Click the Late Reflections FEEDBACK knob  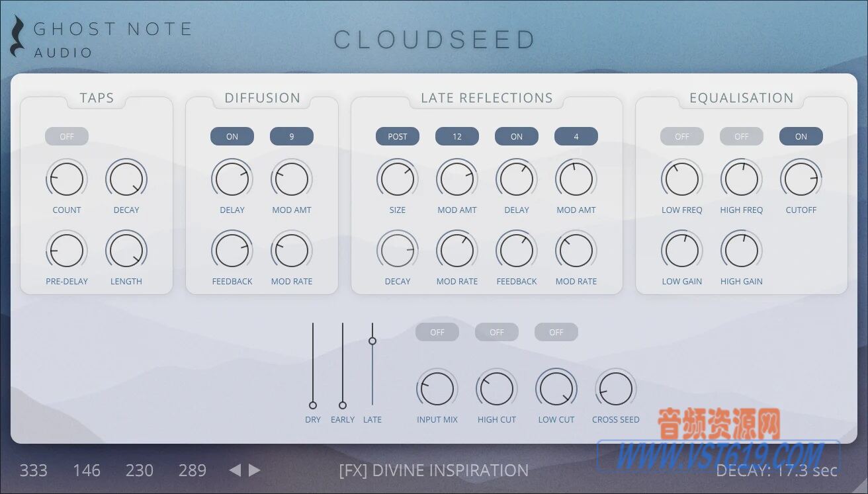click(x=517, y=251)
